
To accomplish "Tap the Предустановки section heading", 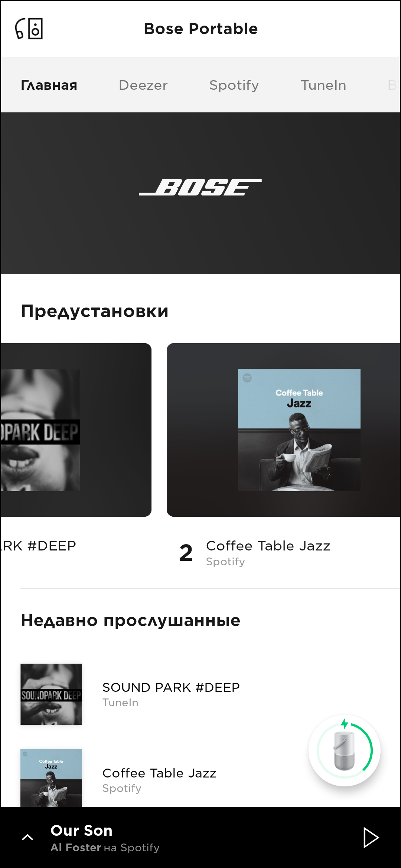I will click(95, 311).
